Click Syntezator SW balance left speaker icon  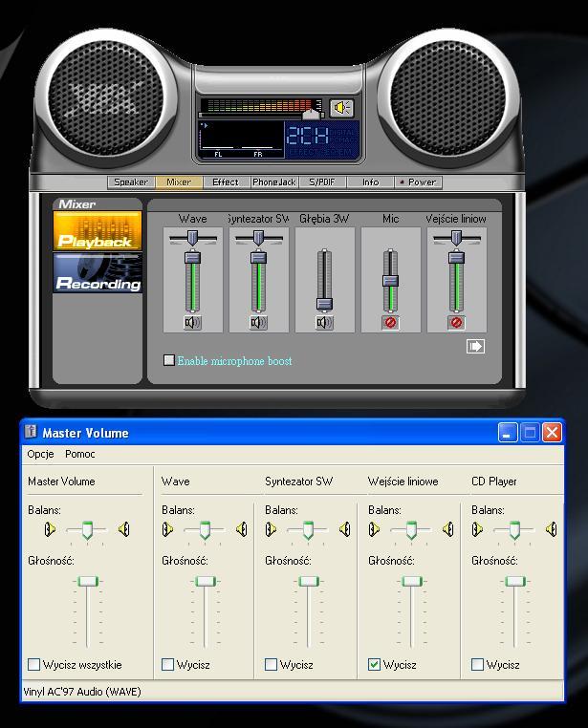tap(271, 529)
